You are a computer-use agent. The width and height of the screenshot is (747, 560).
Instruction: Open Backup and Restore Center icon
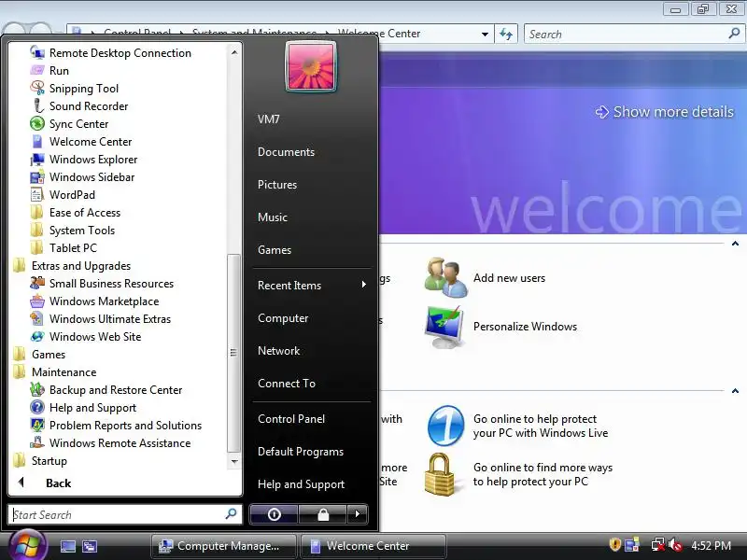(x=37, y=389)
